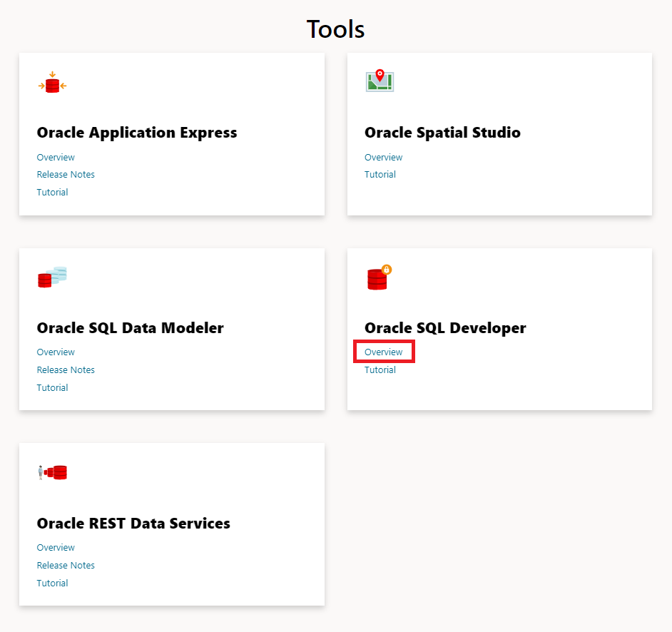
Task: Open Tutorial under Oracle SQL Data Modeler
Action: (52, 387)
